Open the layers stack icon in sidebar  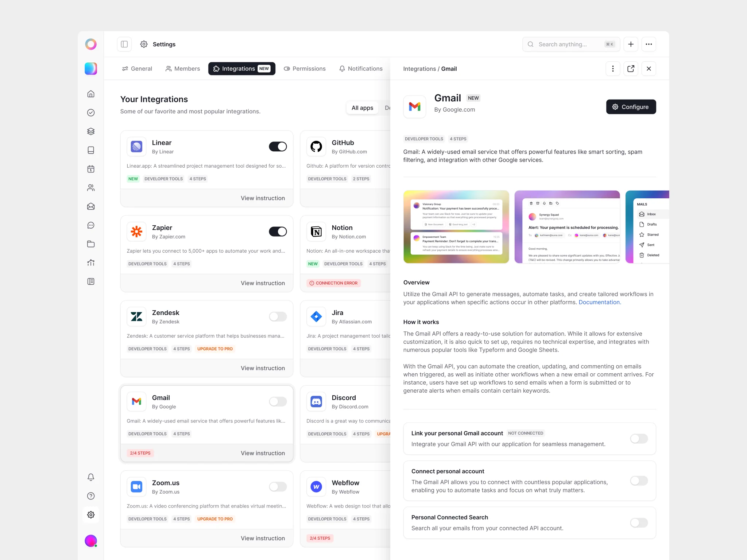click(x=91, y=132)
